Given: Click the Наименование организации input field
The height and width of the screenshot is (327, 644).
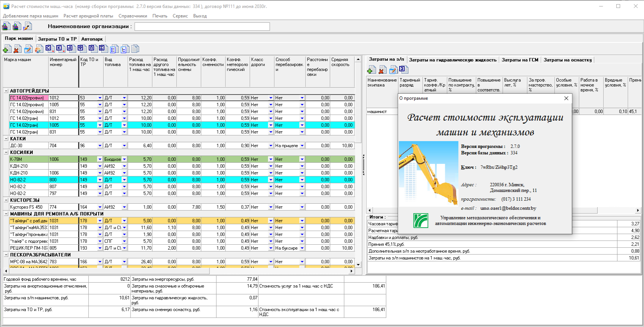Looking at the screenshot, I should (x=202, y=27).
